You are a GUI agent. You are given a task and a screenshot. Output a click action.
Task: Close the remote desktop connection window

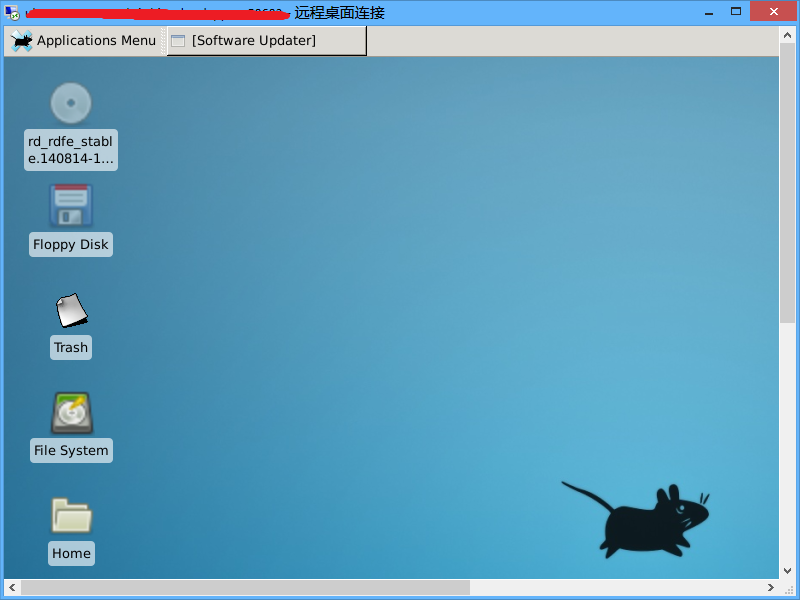coord(775,12)
